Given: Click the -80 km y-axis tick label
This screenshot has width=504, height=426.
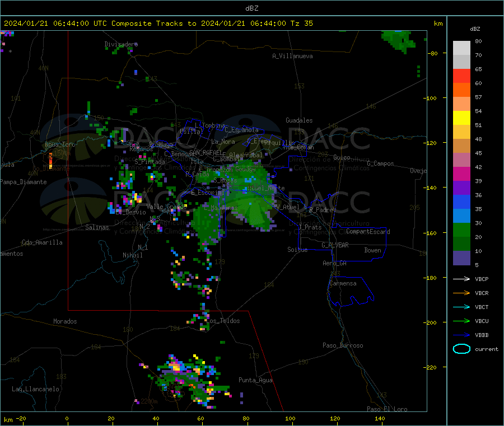Looking at the screenshot, I should 433,53.
